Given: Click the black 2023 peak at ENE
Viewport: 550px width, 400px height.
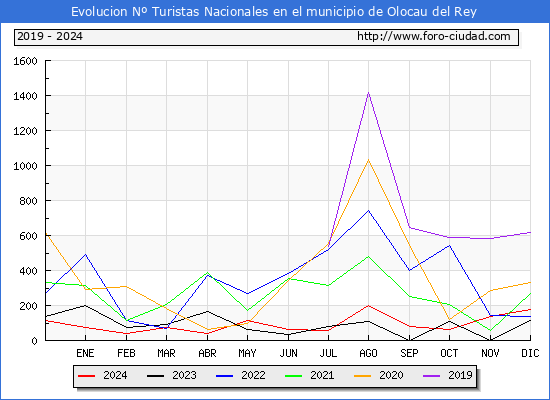Looking at the screenshot, I should (85, 305).
